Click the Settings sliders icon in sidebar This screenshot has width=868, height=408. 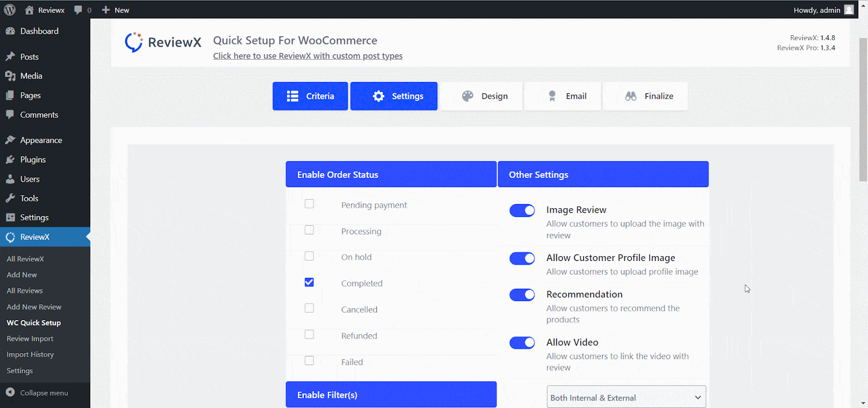[x=10, y=218]
